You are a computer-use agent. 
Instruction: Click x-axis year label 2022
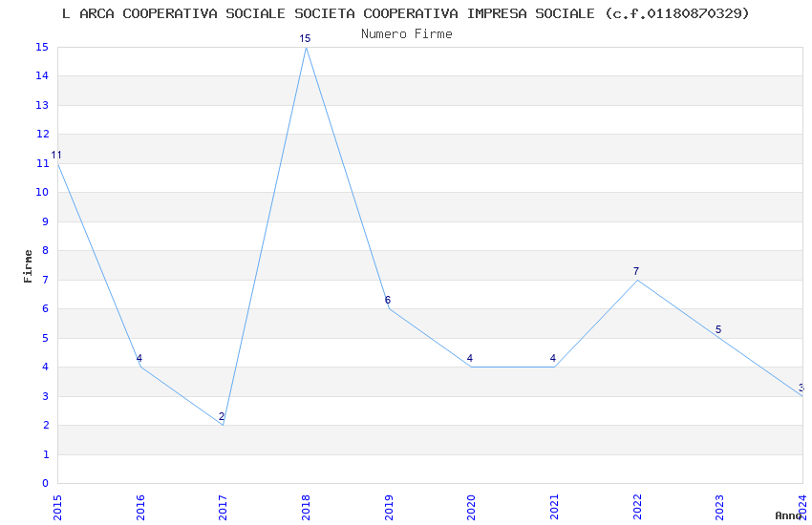click(637, 508)
